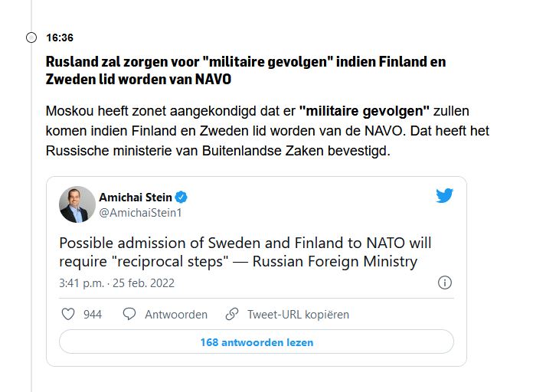Click the paragraph starting "Moskou heeft zonet"

(267, 131)
